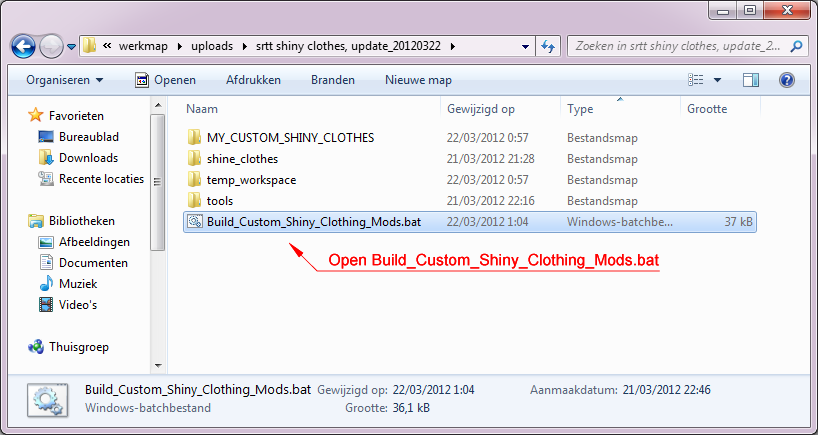Screen dimensions: 818x435
Task: Expand the arrow after werkmap breadcrumb
Action: [x=179, y=46]
